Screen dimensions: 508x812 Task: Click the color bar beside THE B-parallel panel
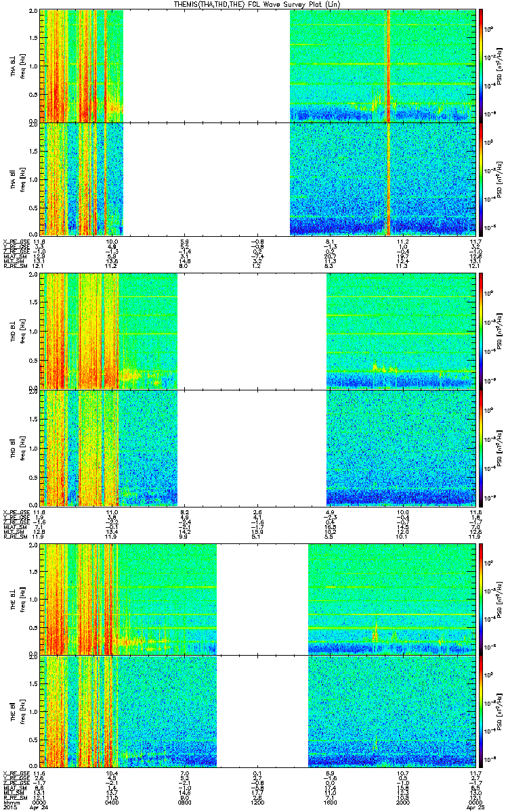point(481,713)
